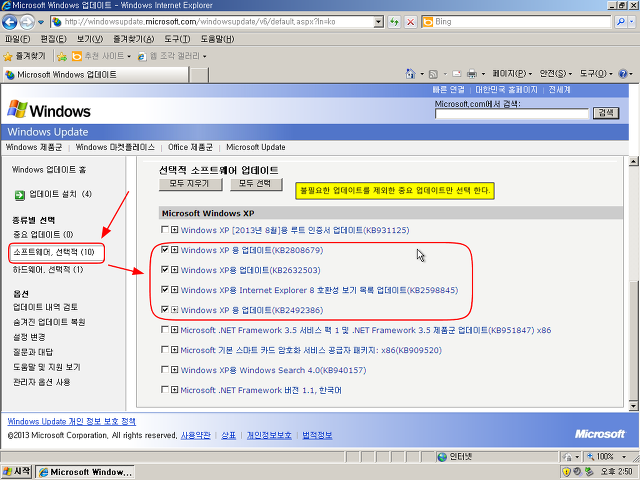The height and width of the screenshot is (480, 640).
Task: Click the empty new tab button
Action: click(x=200, y=75)
